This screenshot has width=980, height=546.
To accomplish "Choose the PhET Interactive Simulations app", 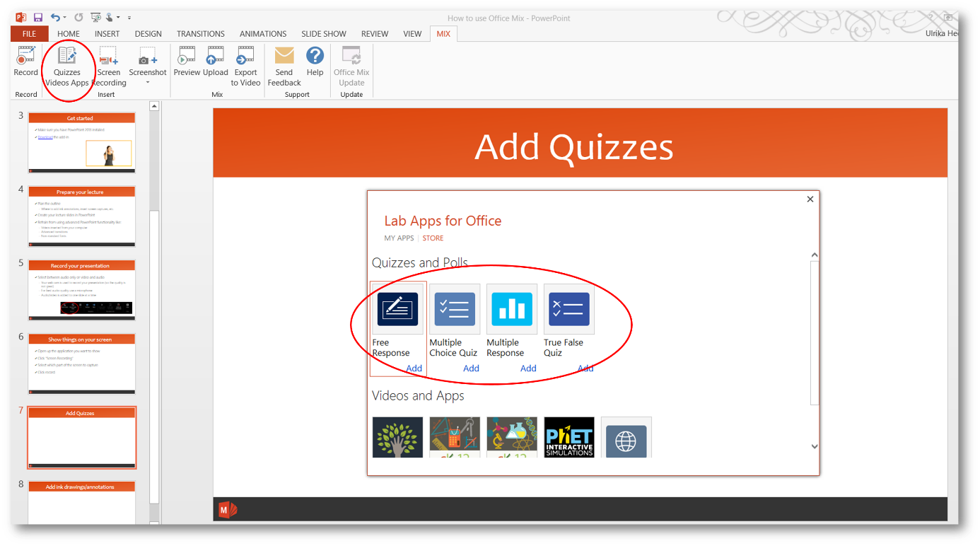I will [x=569, y=437].
